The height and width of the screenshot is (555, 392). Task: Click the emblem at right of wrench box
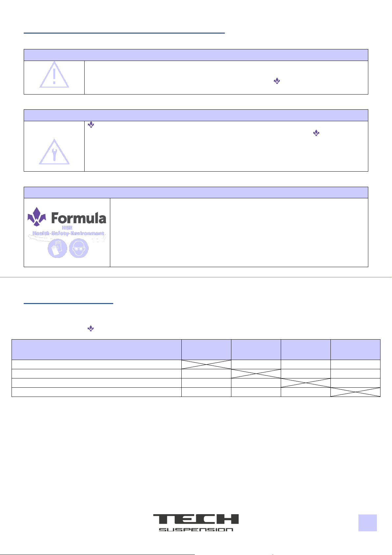click(x=316, y=133)
